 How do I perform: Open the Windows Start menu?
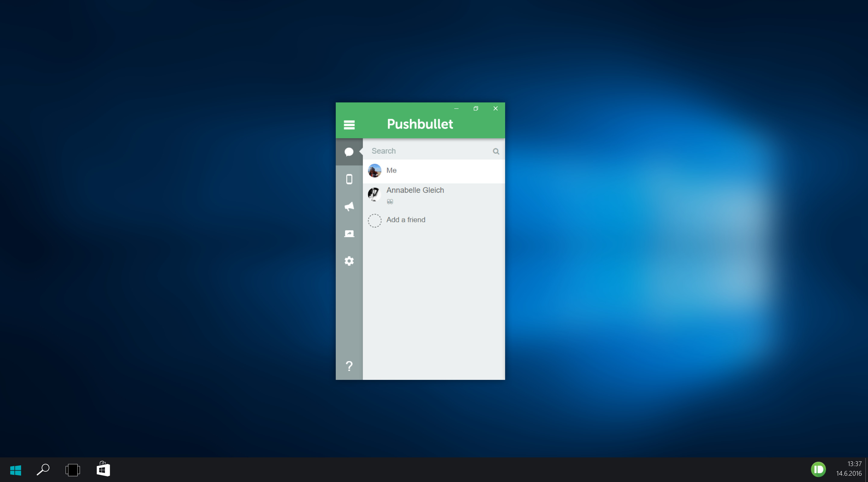(x=15, y=470)
